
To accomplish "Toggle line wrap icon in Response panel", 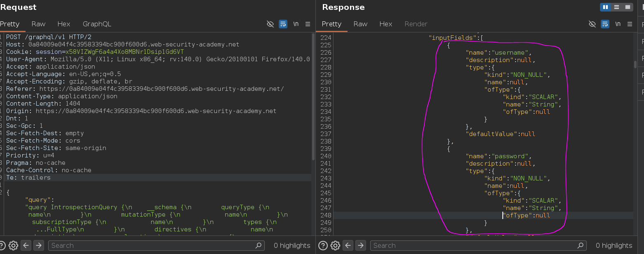I will coord(605,24).
